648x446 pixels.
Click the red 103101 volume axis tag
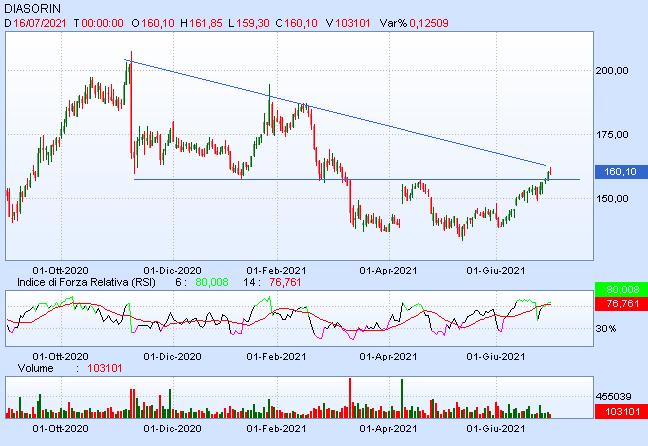621,412
